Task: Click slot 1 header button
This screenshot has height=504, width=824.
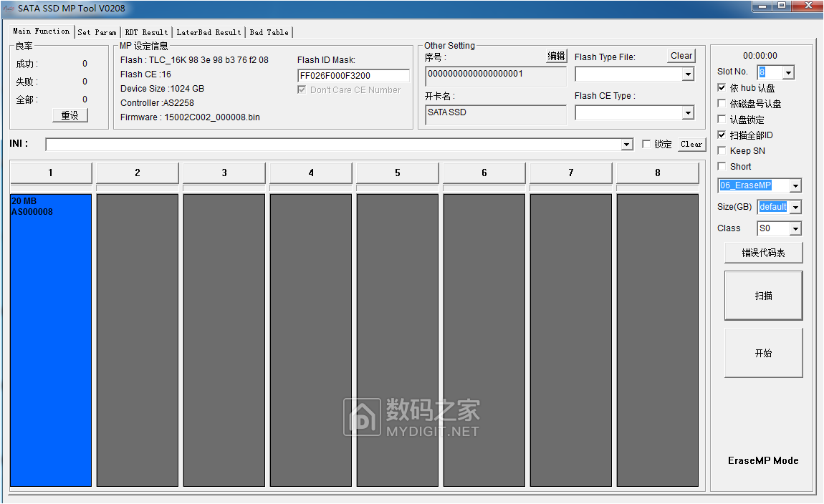Action: 51,173
